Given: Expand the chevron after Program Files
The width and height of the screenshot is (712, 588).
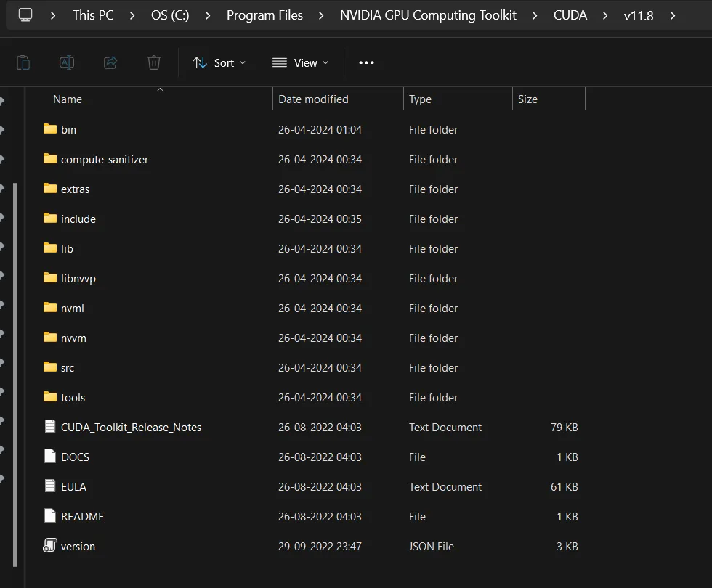Looking at the screenshot, I should (321, 15).
